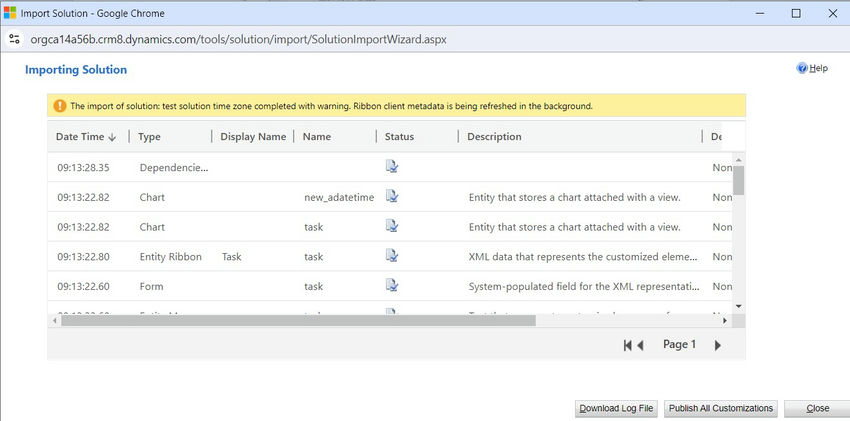Click the URL address bar
The height and width of the screenshot is (421, 850).
click(239, 40)
